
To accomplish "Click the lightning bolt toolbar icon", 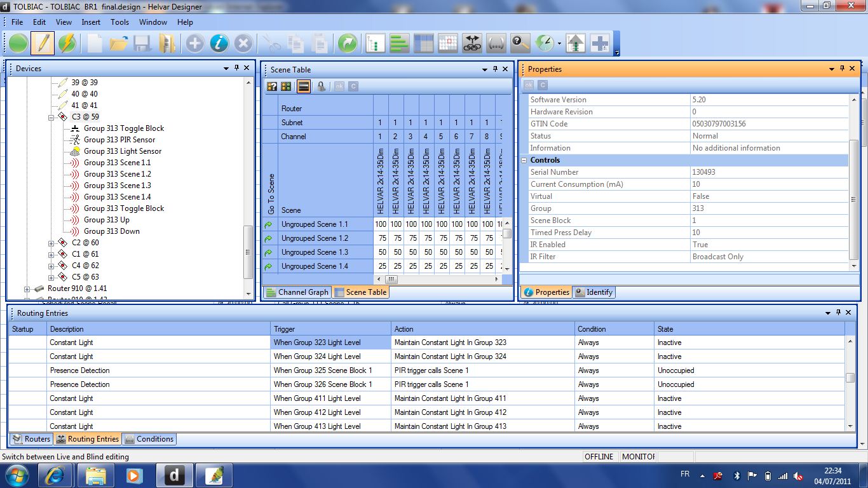I will (67, 43).
